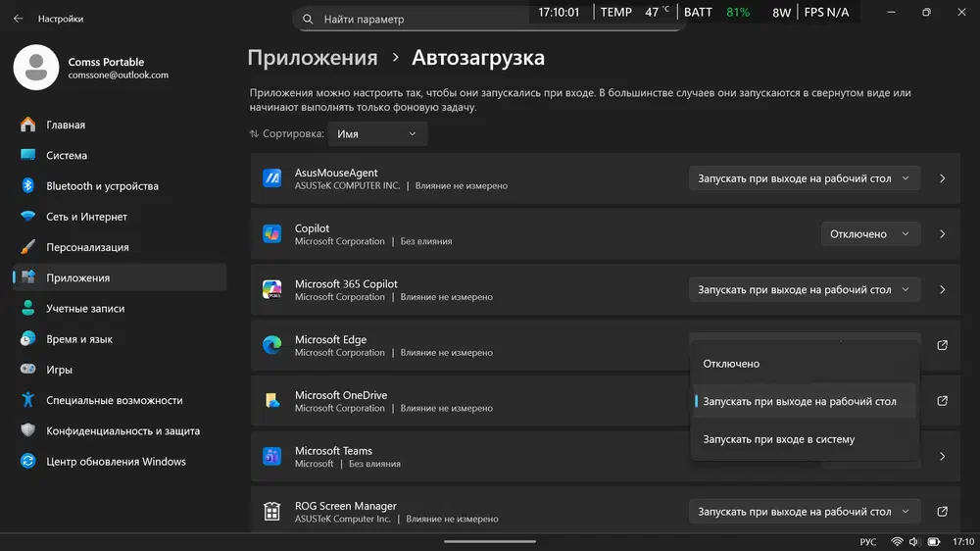Click the Специальные возможности accessibility icon
Image resolution: width=980 pixels, height=551 pixels.
27,400
